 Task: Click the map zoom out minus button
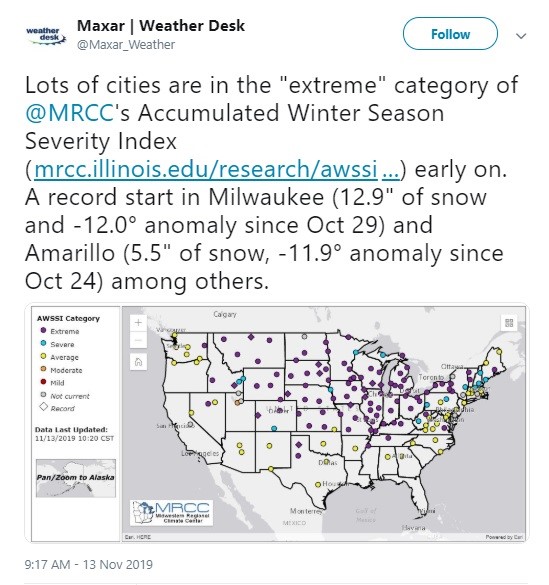(x=138, y=340)
